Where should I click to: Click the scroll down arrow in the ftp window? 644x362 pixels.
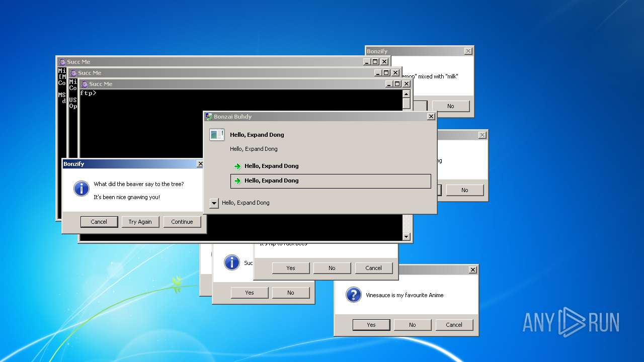[407, 237]
